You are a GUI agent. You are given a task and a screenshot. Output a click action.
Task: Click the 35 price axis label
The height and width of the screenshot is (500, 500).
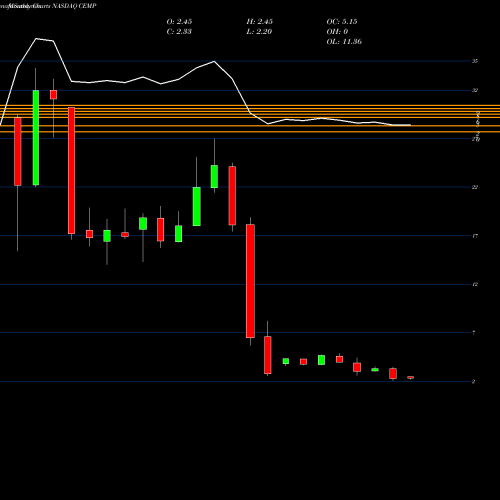(x=475, y=61)
